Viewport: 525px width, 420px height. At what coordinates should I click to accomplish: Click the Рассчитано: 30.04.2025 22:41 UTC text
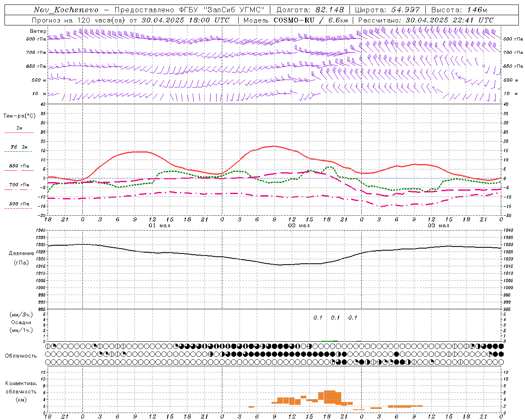(426, 20)
